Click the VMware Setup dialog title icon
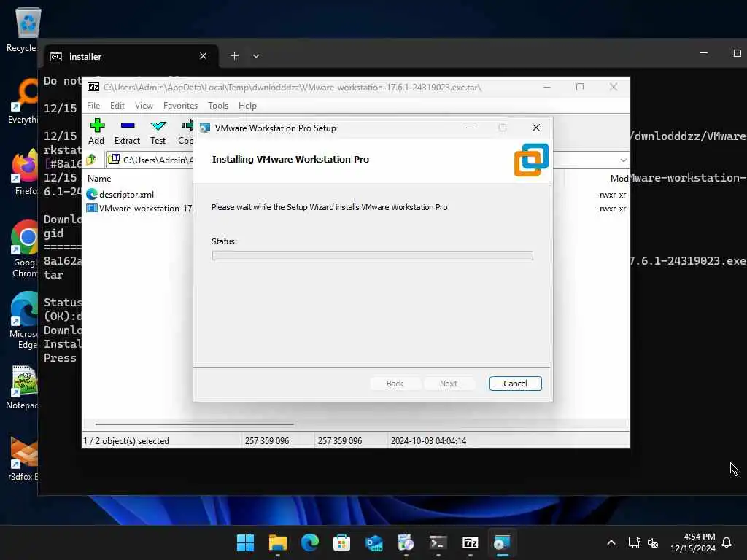Screen dimensions: 747x560 (x=205, y=128)
